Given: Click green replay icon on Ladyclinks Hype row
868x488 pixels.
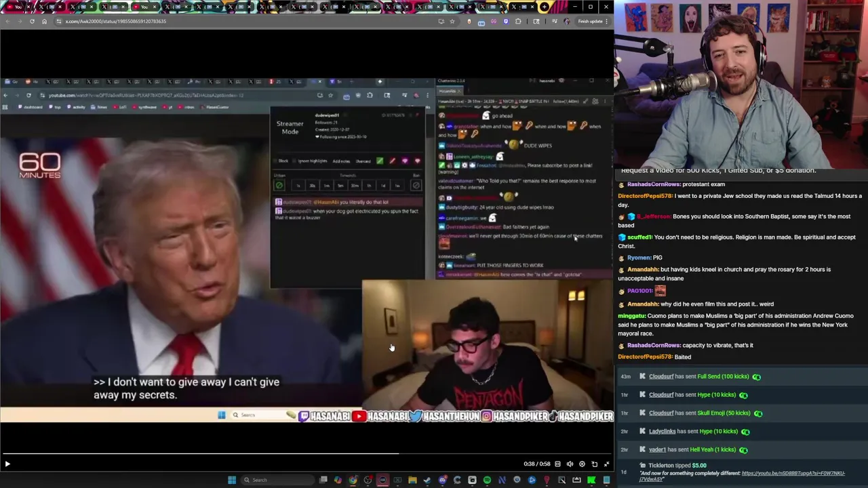Looking at the screenshot, I should coord(745,432).
